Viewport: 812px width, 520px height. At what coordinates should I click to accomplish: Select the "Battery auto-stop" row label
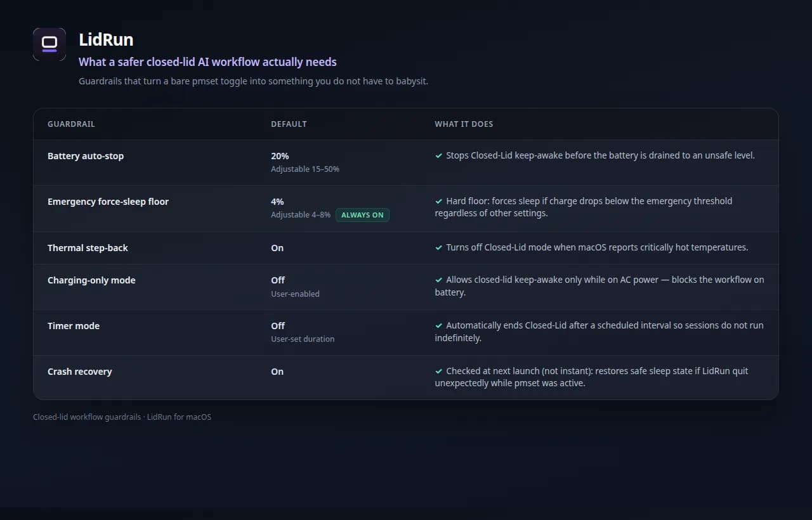tap(86, 156)
